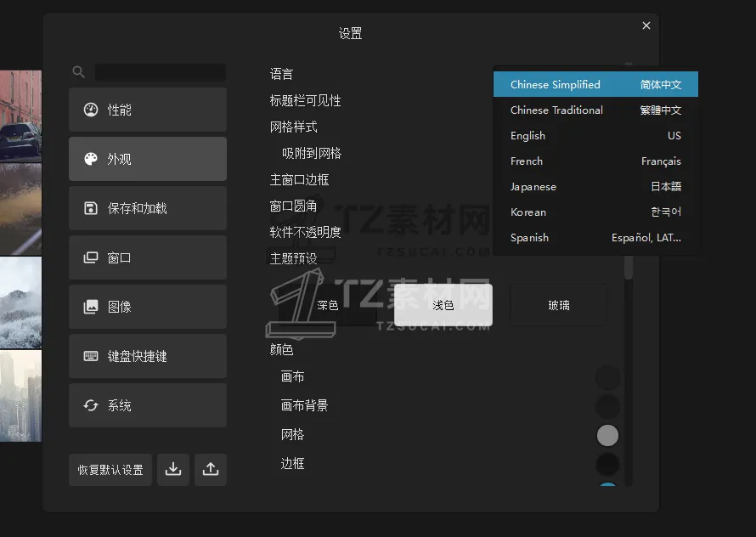Apply the 玻璃 glass theme preset

pyautogui.click(x=559, y=305)
